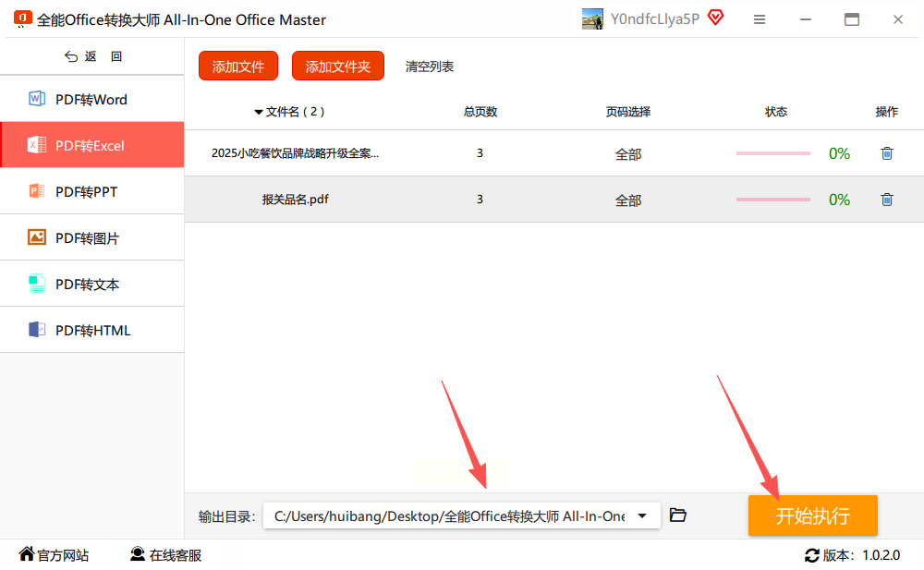Switch to the PDF转HTML tab
Screen dimensions: 924x570
(91, 330)
